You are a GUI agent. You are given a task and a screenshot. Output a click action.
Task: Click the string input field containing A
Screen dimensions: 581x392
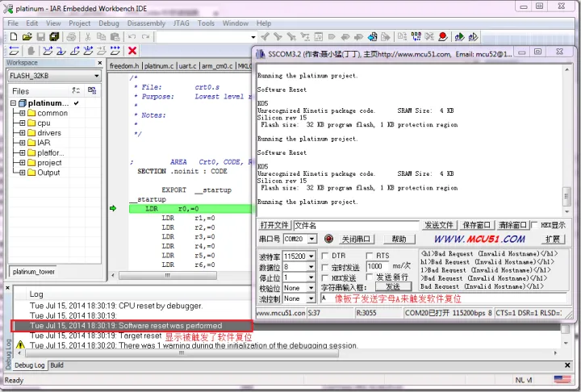[x=444, y=298]
